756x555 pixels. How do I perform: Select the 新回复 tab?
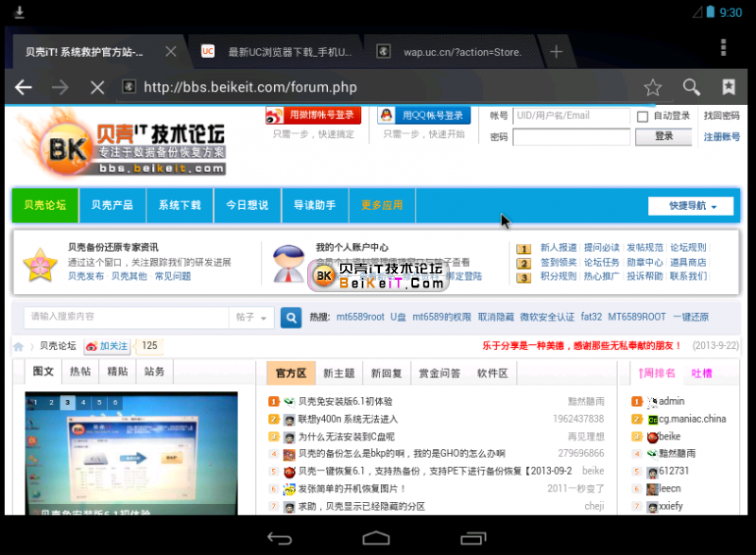pyautogui.click(x=387, y=373)
